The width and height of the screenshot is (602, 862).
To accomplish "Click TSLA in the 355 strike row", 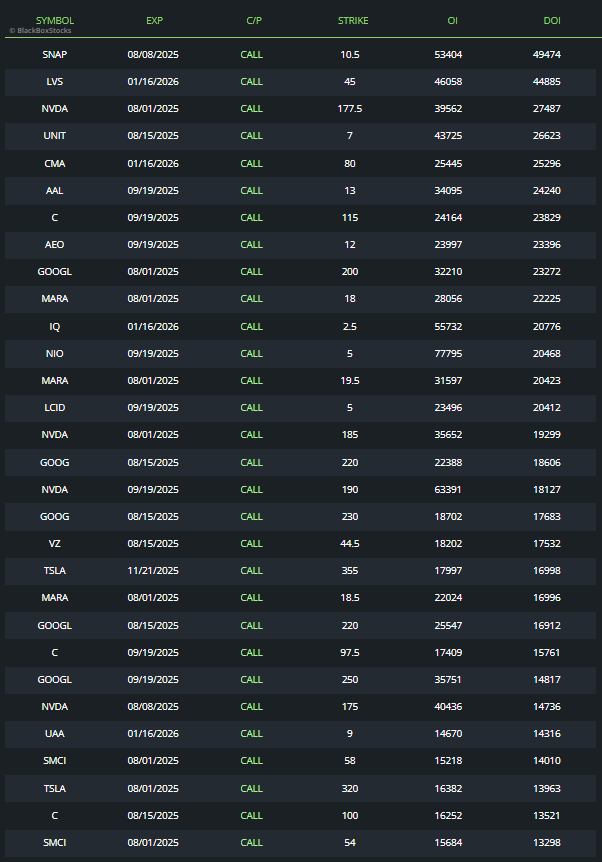I will tap(54, 570).
